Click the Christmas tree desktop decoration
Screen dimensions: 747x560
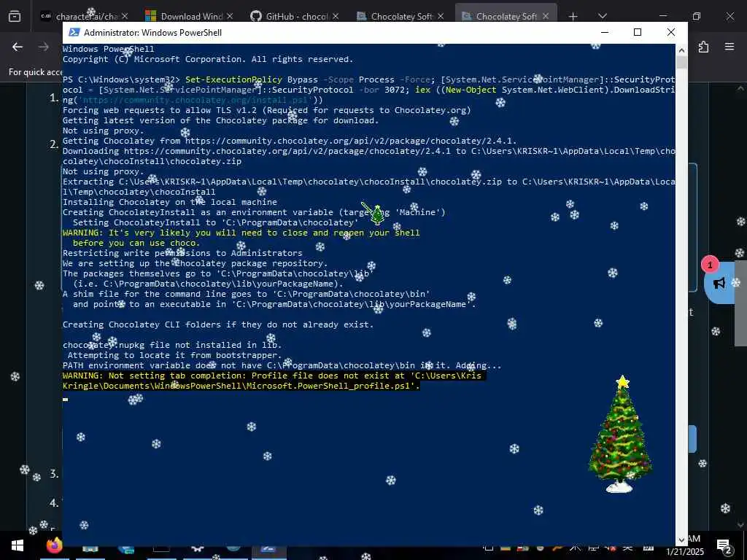click(x=620, y=434)
